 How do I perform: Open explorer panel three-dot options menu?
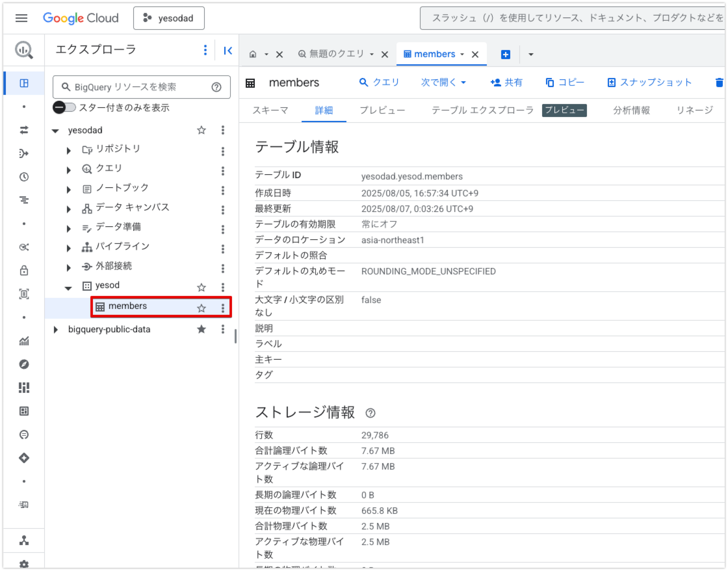(x=205, y=50)
